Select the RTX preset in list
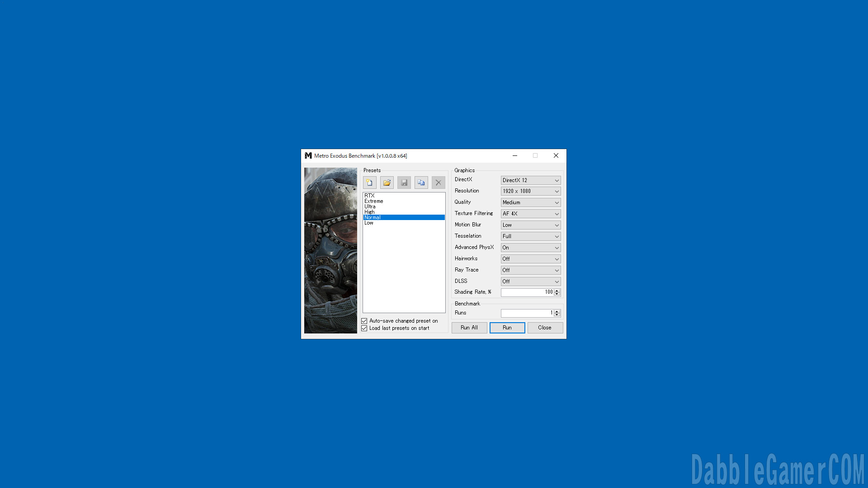This screenshot has width=868, height=488. [x=370, y=196]
